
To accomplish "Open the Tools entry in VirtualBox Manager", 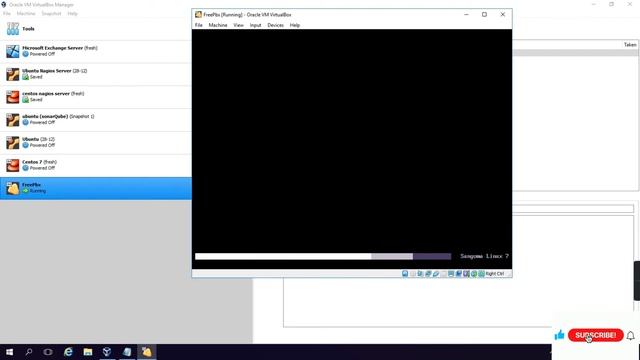I will 96,29.
